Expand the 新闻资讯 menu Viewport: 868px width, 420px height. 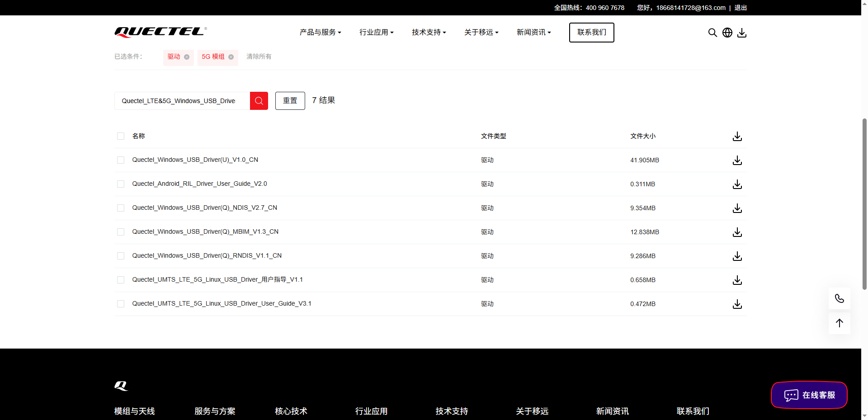click(533, 33)
